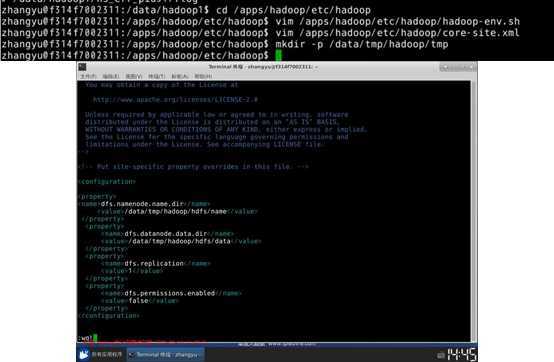Image resolution: width=554 pixels, height=362 pixels.
Task: Open the 文件 (File) menu in Terminal
Action: coord(88,76)
